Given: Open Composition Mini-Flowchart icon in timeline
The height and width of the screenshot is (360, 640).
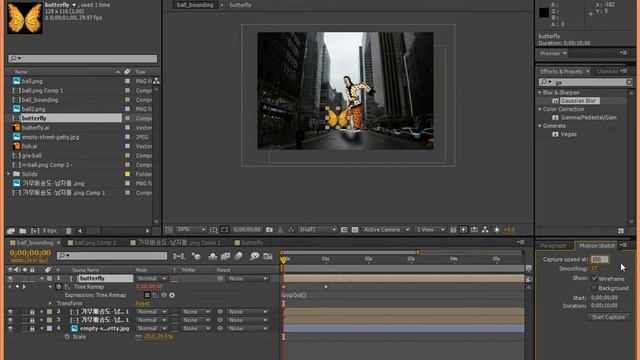Looking at the screenshot, I should pos(179,256).
